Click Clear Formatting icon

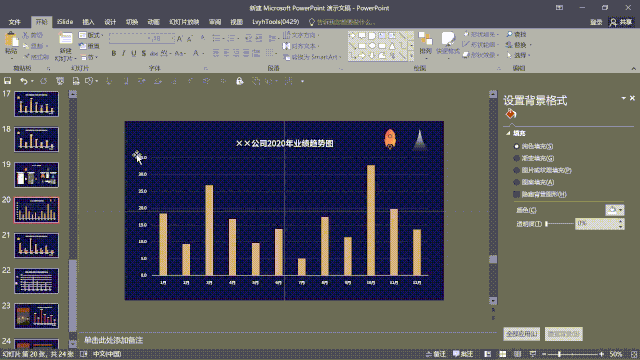pyautogui.click(x=203, y=39)
